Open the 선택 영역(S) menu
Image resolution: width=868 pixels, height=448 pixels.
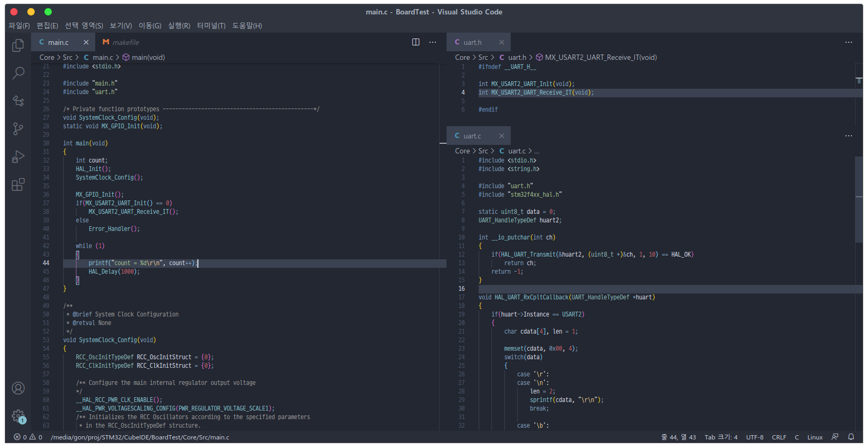pyautogui.click(x=84, y=26)
